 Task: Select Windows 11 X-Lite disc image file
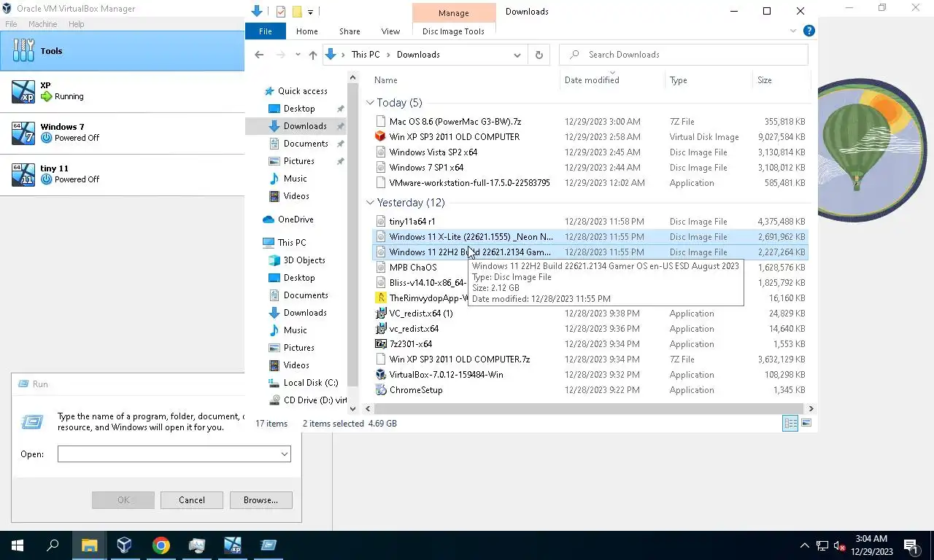(591, 237)
